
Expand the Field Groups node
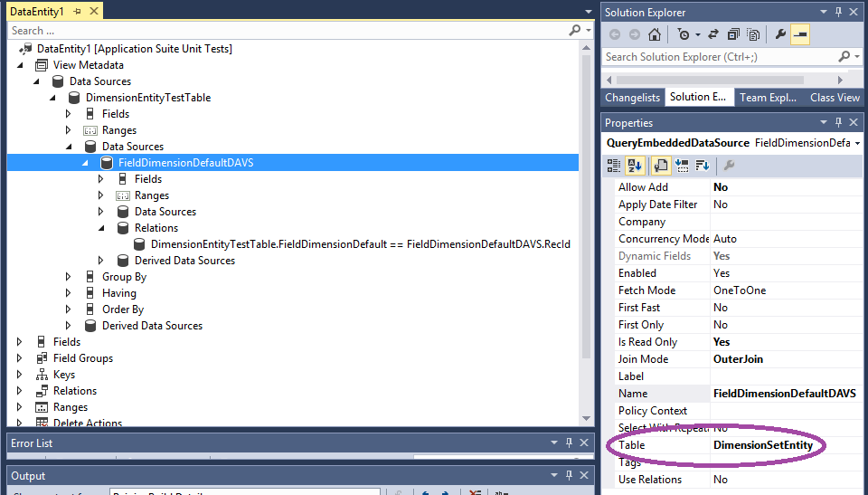20,358
